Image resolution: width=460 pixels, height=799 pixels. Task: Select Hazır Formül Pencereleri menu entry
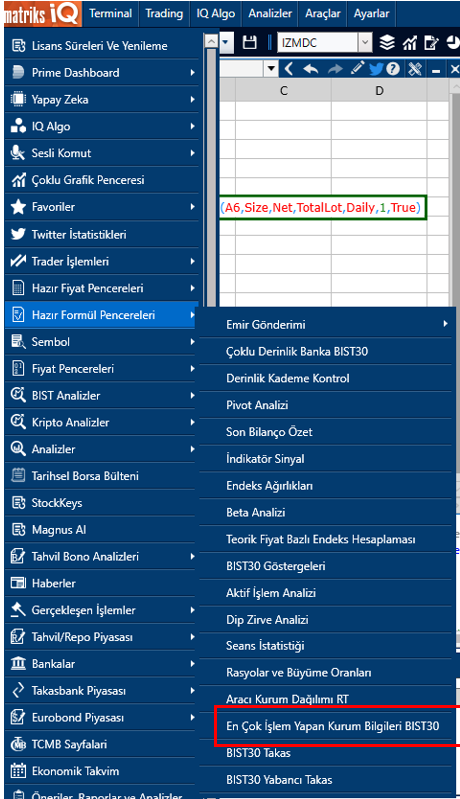click(x=101, y=315)
